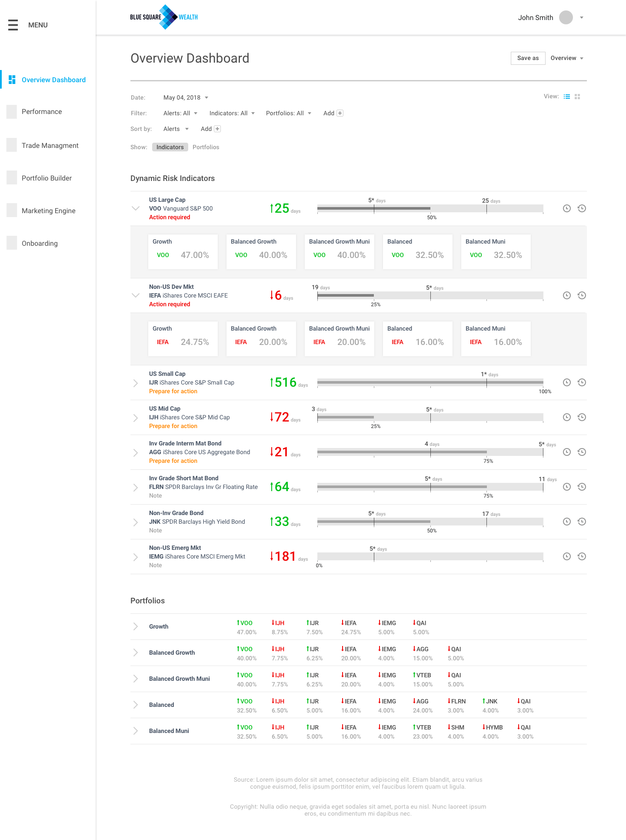Open the Portfolios: All filter dropdown
Viewport: 626px width, 840px height.
coord(289,113)
